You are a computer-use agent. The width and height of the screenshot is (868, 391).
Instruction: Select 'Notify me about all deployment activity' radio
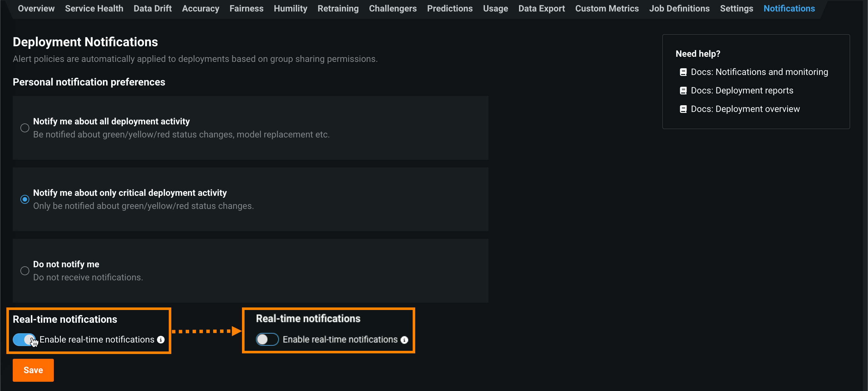[25, 128]
